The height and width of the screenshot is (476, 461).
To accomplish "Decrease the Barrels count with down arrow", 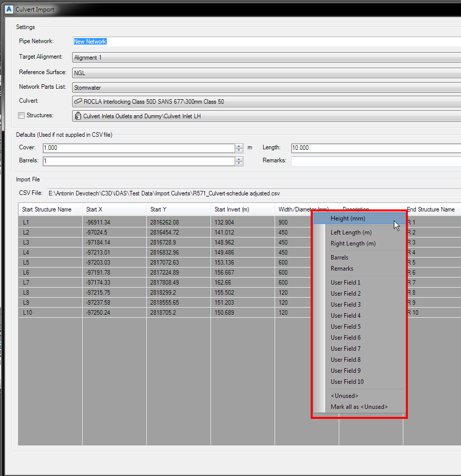I will (240, 163).
